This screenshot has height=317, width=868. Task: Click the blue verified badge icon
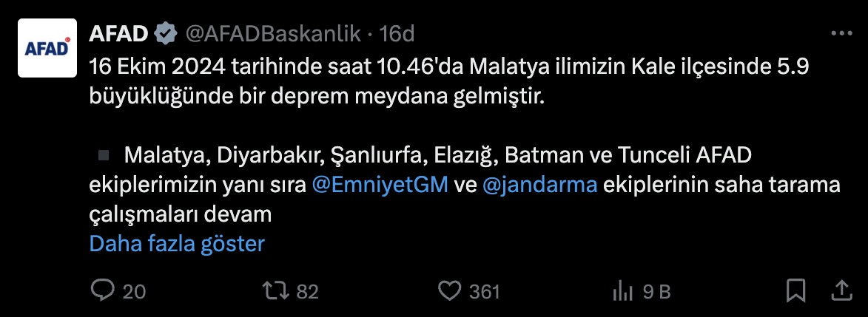pyautogui.click(x=165, y=33)
